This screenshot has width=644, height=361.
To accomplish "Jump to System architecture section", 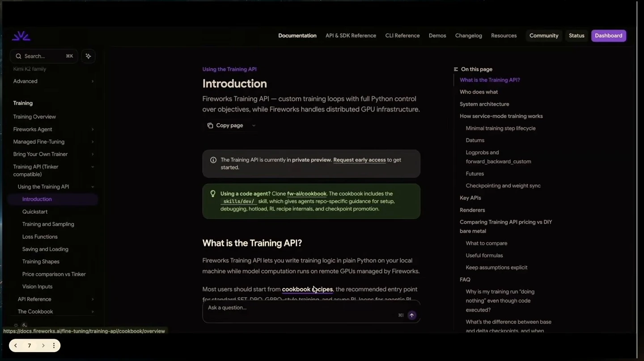I will (x=484, y=104).
